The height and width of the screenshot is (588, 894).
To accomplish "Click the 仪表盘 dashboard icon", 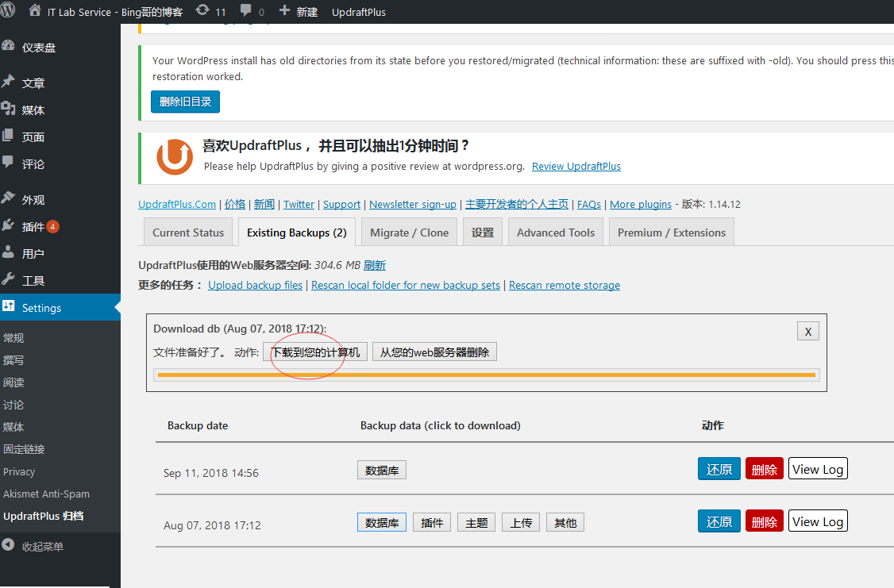I will coord(8,46).
